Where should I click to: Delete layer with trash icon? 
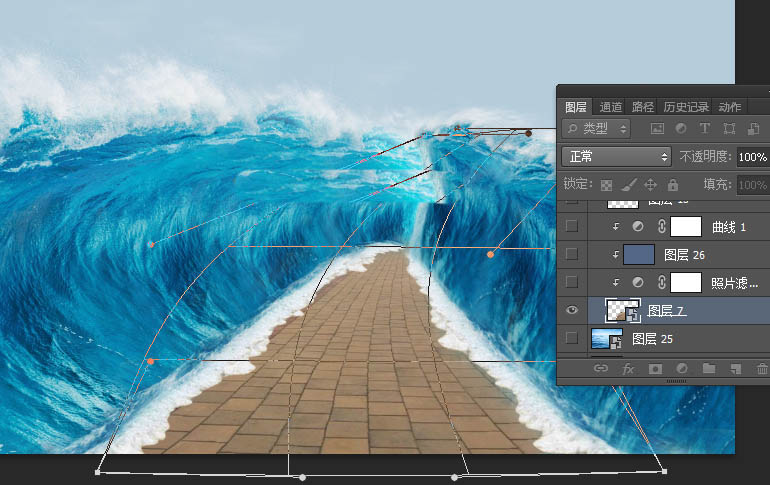click(762, 368)
